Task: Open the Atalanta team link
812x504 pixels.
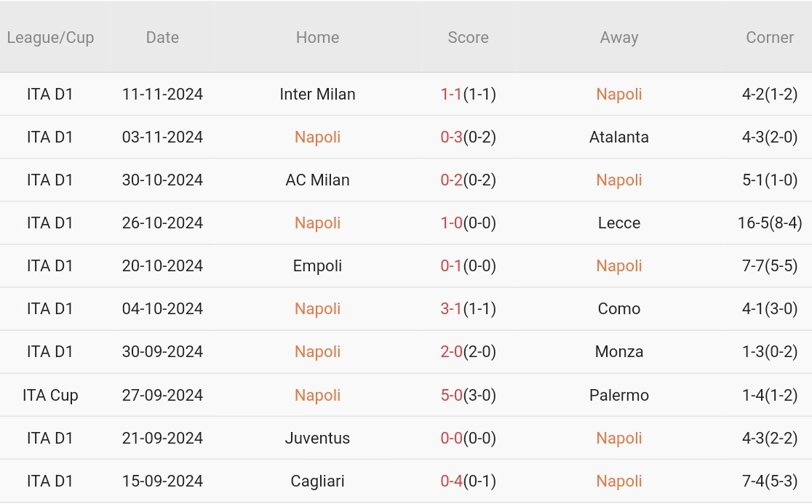Action: point(618,137)
